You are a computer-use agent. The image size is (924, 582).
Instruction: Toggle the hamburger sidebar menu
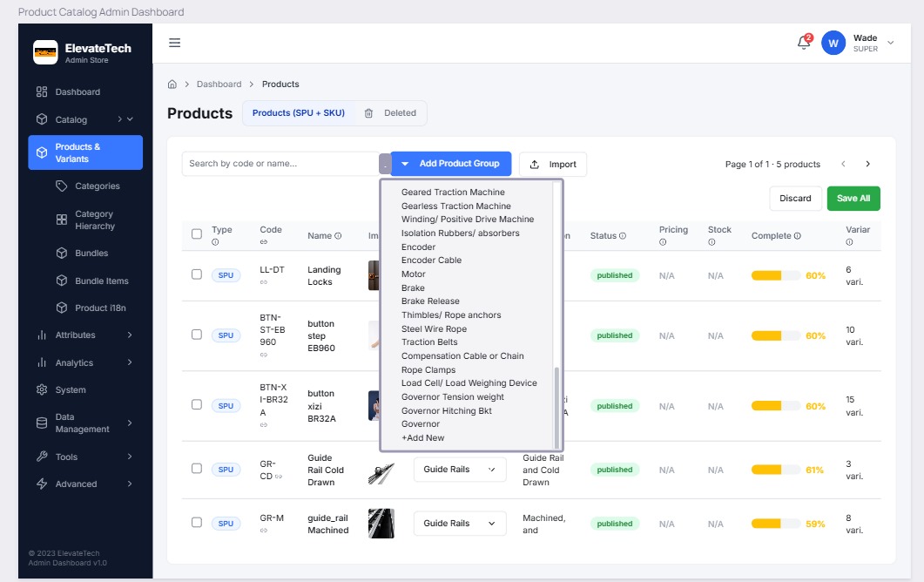[175, 43]
